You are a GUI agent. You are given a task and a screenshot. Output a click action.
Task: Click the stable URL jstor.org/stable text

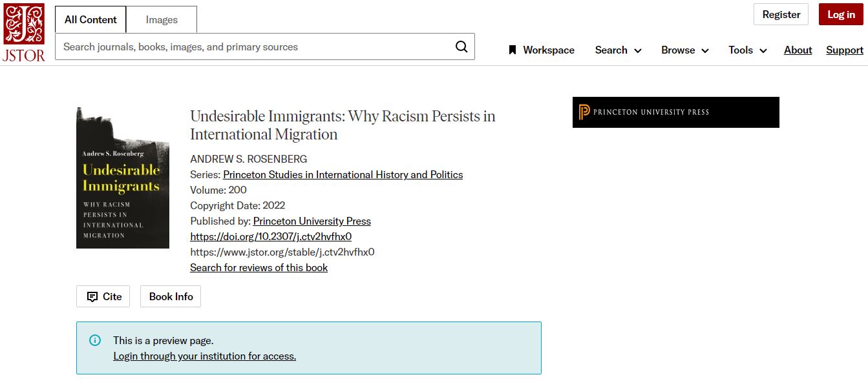tap(282, 252)
